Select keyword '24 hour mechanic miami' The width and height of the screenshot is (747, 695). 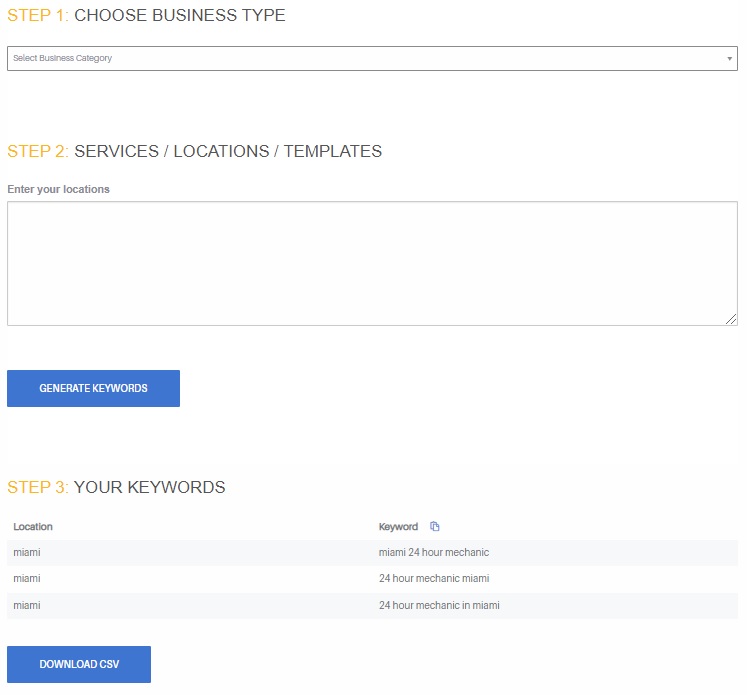pos(434,578)
